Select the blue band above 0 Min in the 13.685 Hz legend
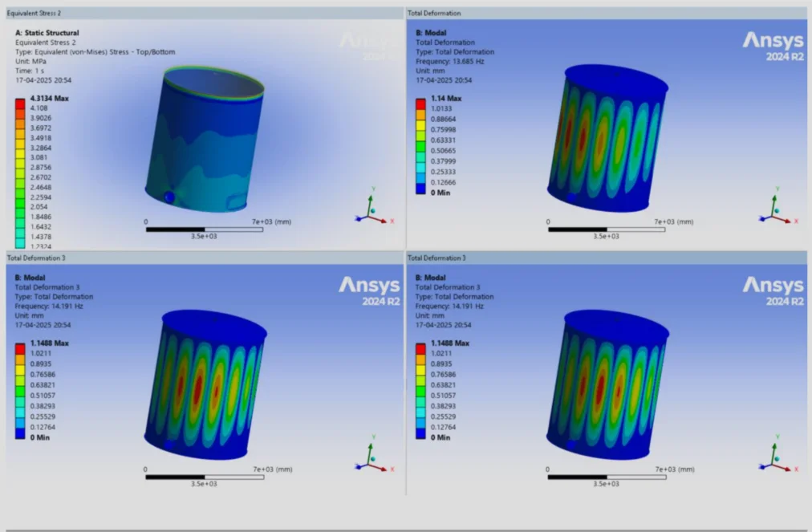Screen dimensions: 812x532 [421, 189]
